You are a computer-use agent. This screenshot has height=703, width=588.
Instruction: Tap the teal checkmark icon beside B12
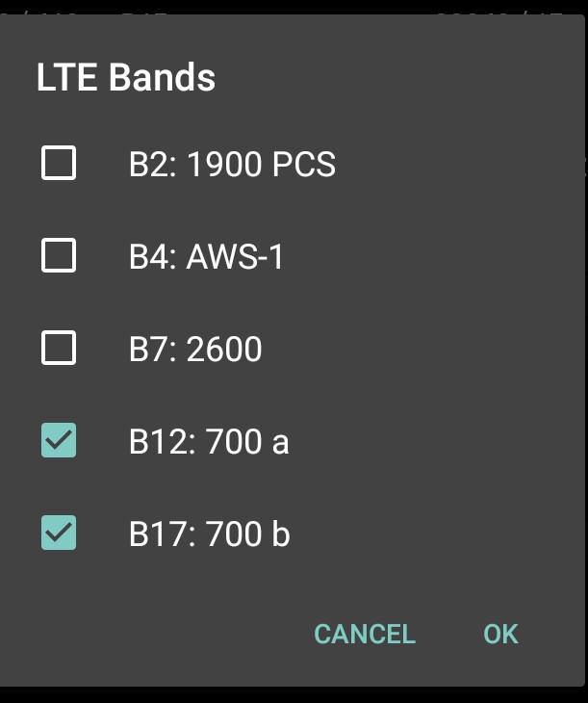[59, 440]
